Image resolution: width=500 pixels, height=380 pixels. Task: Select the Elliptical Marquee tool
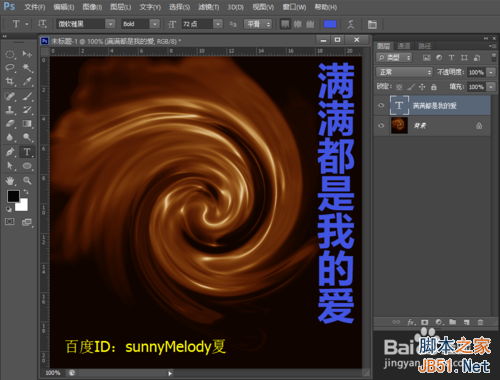coord(10,54)
